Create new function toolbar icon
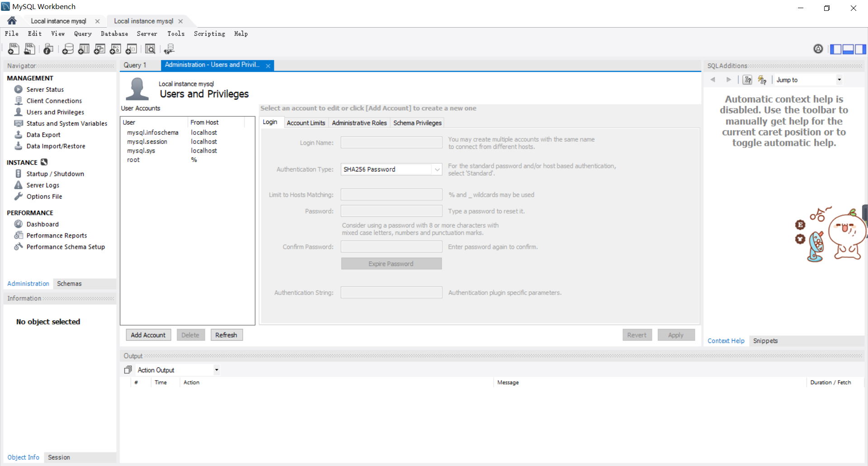Image resolution: width=868 pixels, height=466 pixels. [x=131, y=49]
